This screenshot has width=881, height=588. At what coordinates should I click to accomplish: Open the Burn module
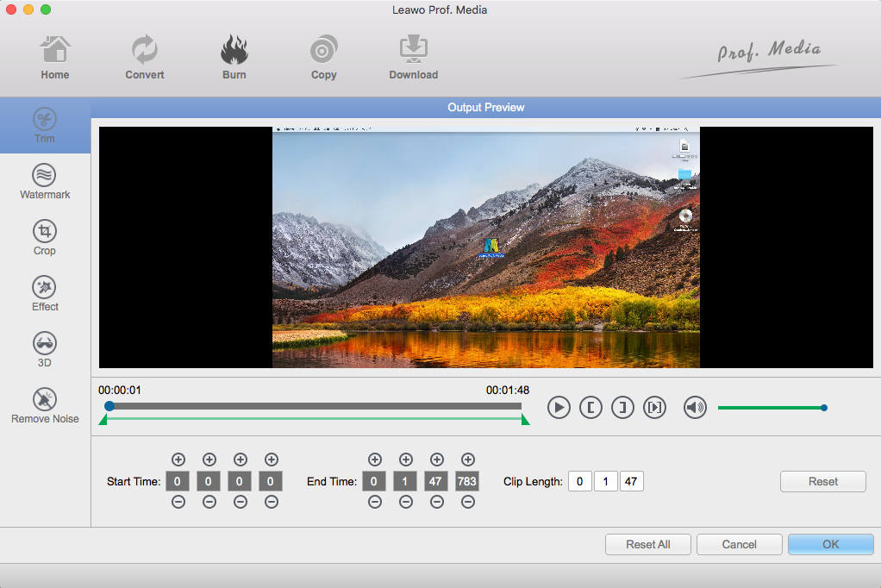coord(234,58)
